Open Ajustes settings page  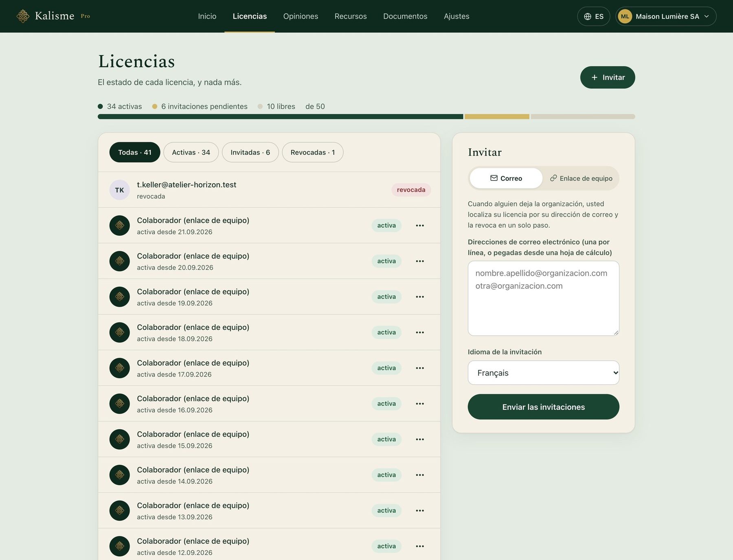click(456, 16)
